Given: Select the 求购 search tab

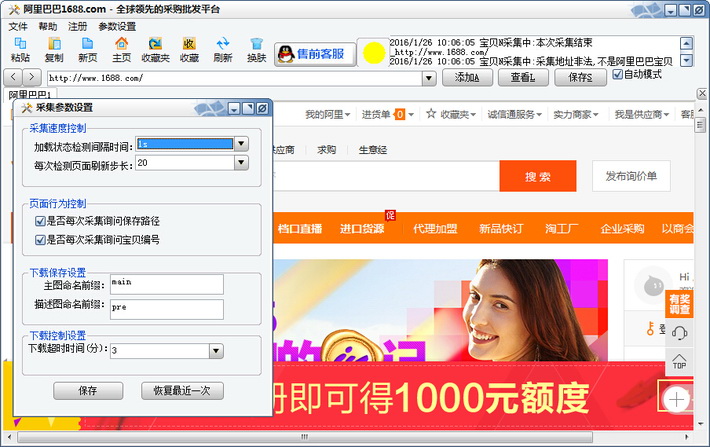Looking at the screenshot, I should coord(326,149).
